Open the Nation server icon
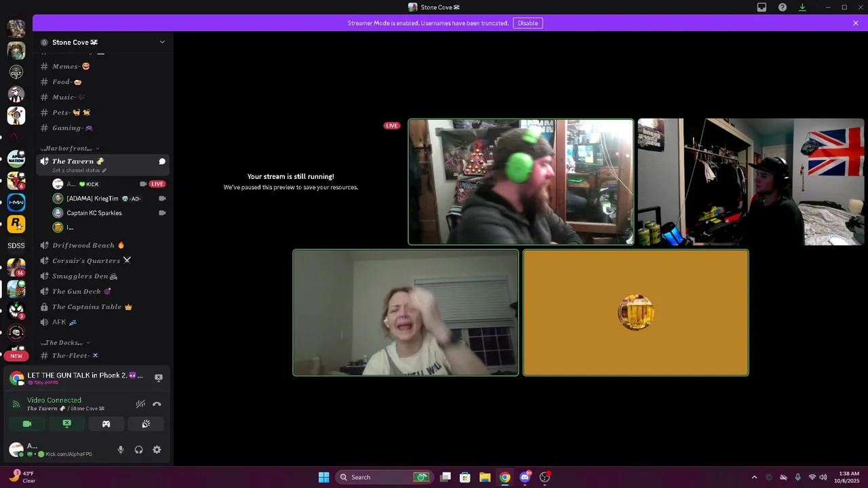Image resolution: width=868 pixels, height=488 pixels. pos(16,159)
